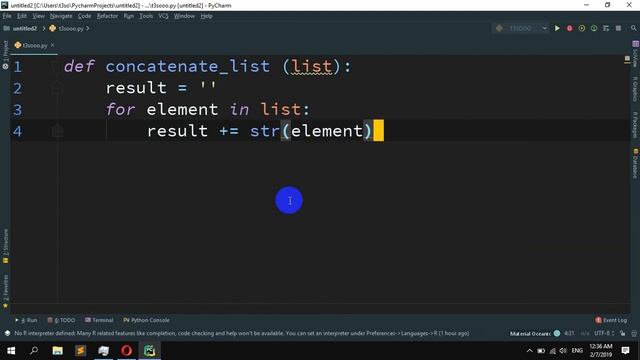Viewport: 640px width, 360px height.
Task: Open the VCS menu
Action: click(x=163, y=16)
